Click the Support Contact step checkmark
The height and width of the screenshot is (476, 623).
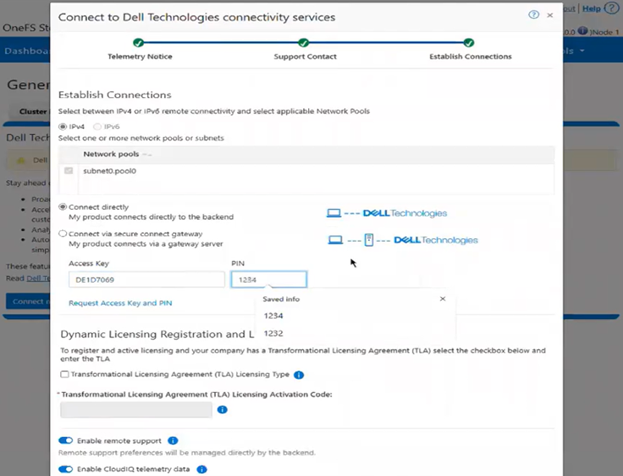[301, 43]
